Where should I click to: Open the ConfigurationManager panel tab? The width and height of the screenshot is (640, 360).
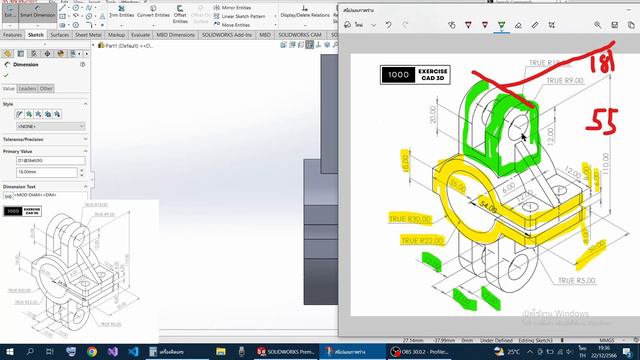click(34, 53)
